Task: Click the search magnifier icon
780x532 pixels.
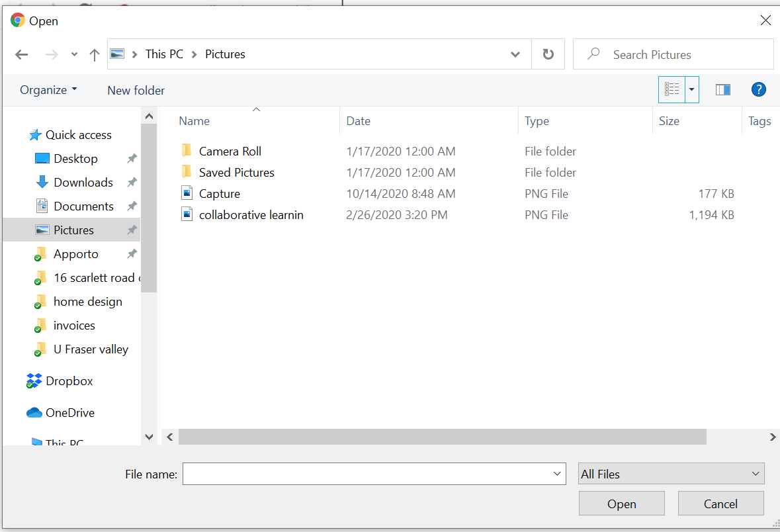Action: tap(593, 54)
